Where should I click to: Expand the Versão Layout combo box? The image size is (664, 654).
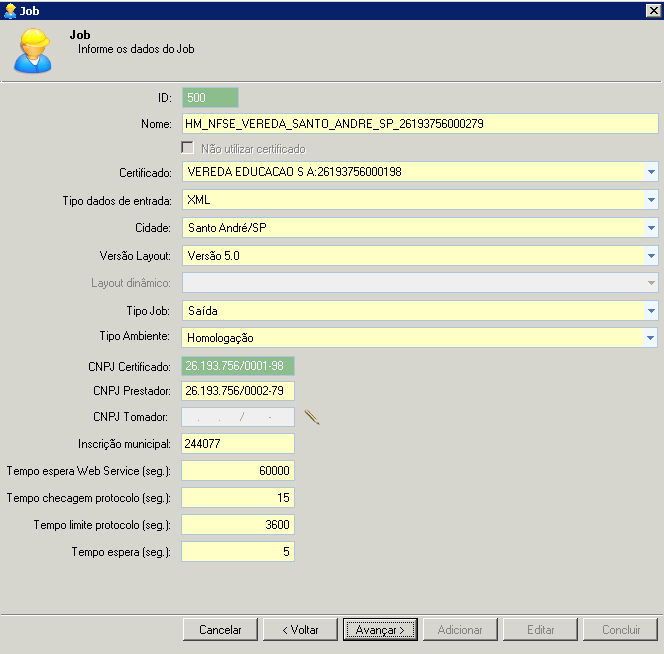coord(651,256)
